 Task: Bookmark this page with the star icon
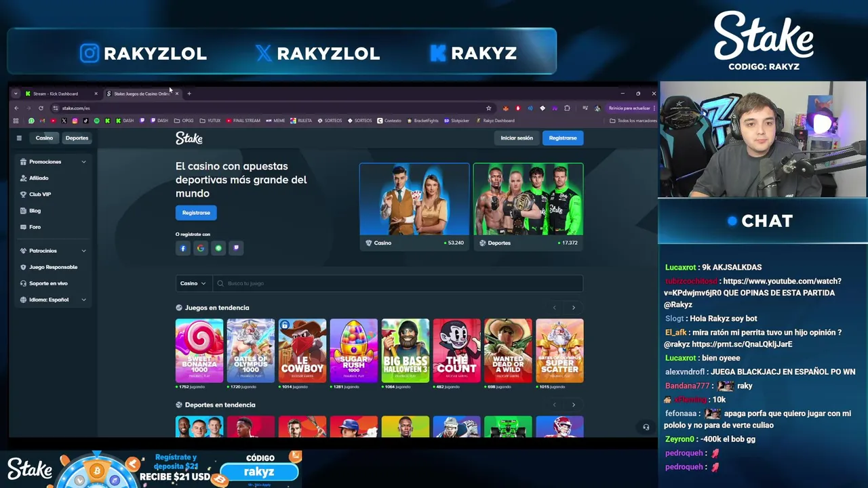488,108
